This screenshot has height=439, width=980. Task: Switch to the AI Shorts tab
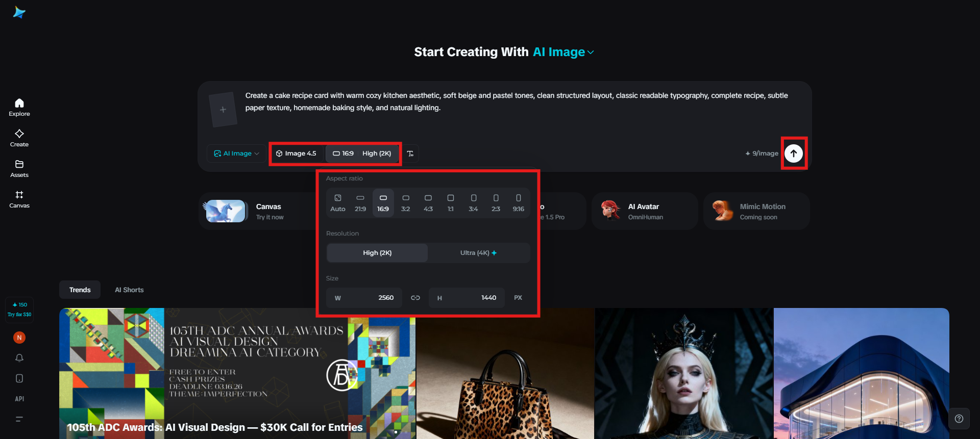[x=129, y=290]
